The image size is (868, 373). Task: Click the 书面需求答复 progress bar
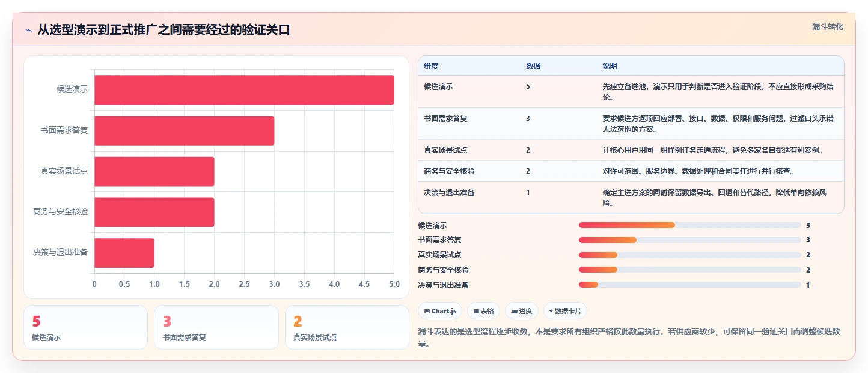pyautogui.click(x=690, y=240)
